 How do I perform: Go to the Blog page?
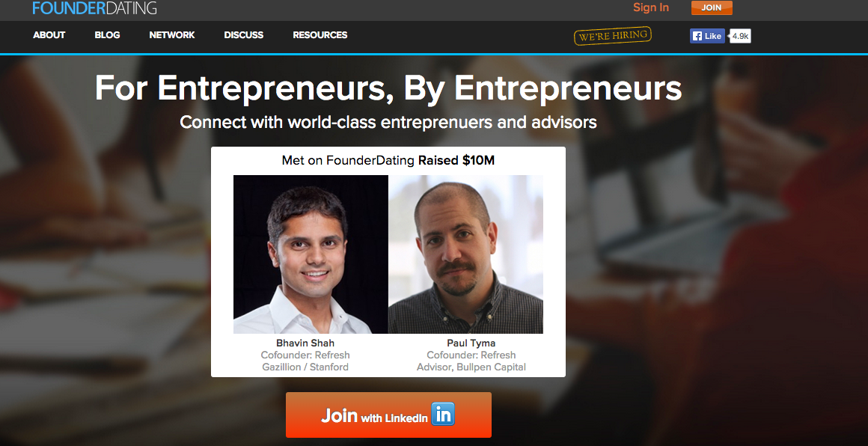pos(108,35)
